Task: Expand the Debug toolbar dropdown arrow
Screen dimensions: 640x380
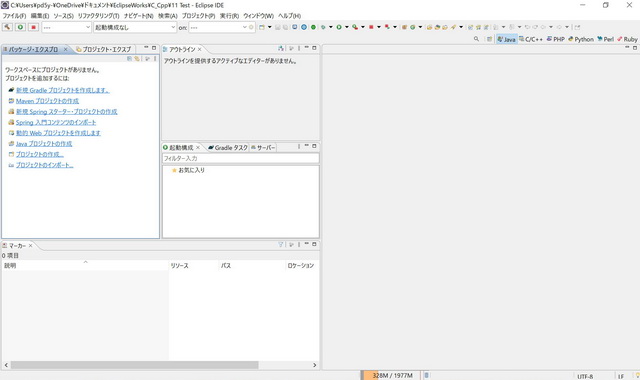Action: tap(331, 27)
